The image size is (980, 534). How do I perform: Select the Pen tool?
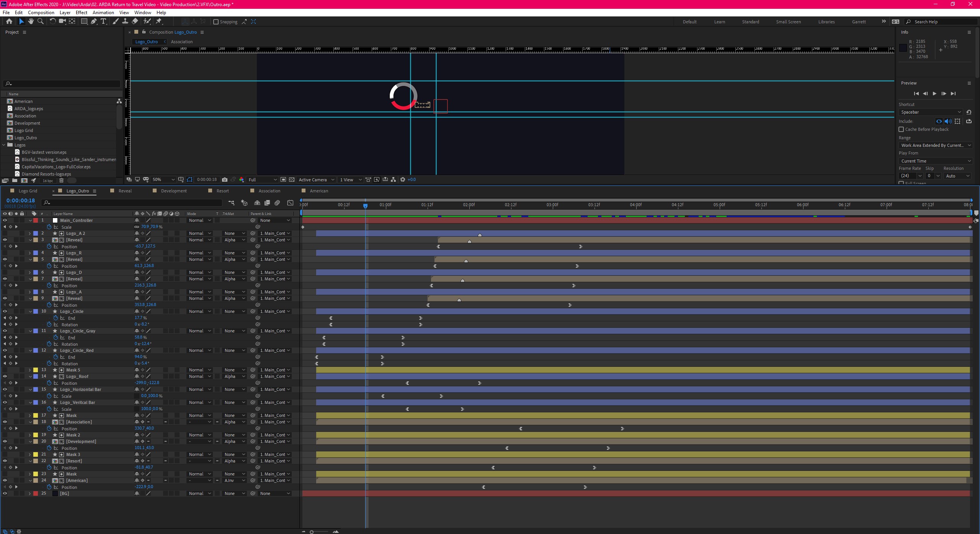point(94,21)
